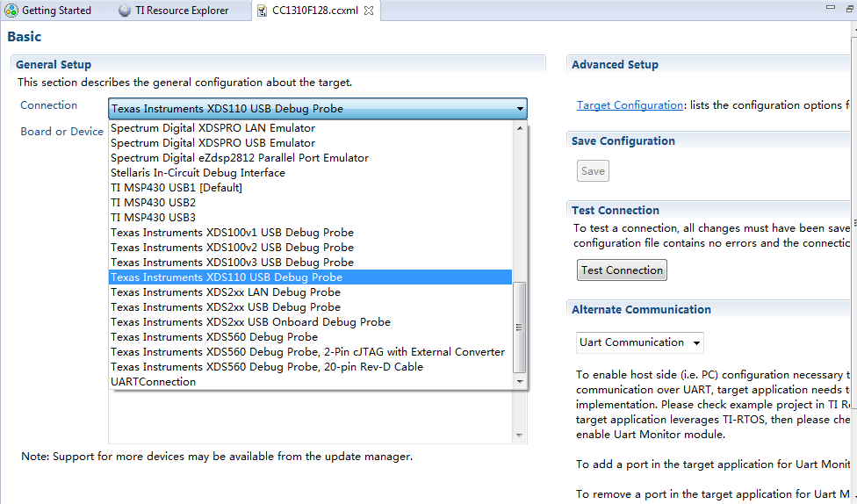Click the disabled Save button

click(593, 171)
